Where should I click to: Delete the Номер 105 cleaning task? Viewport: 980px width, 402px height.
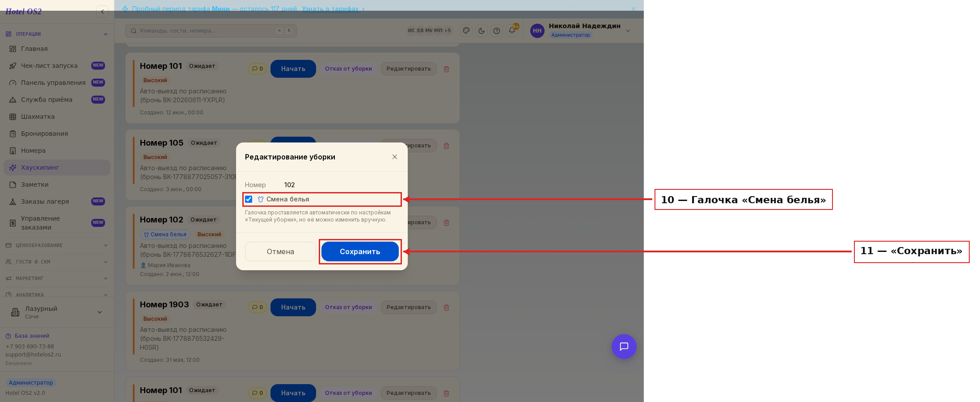pos(446,146)
